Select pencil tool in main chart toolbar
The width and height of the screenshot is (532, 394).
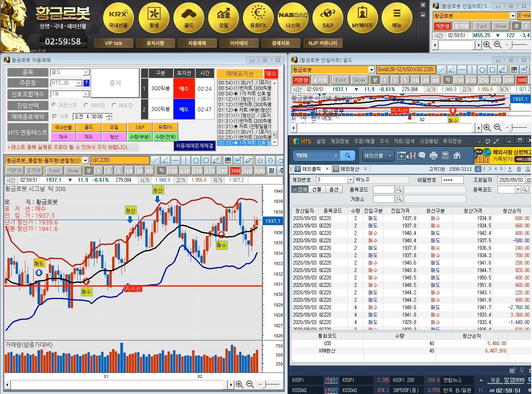[216, 160]
